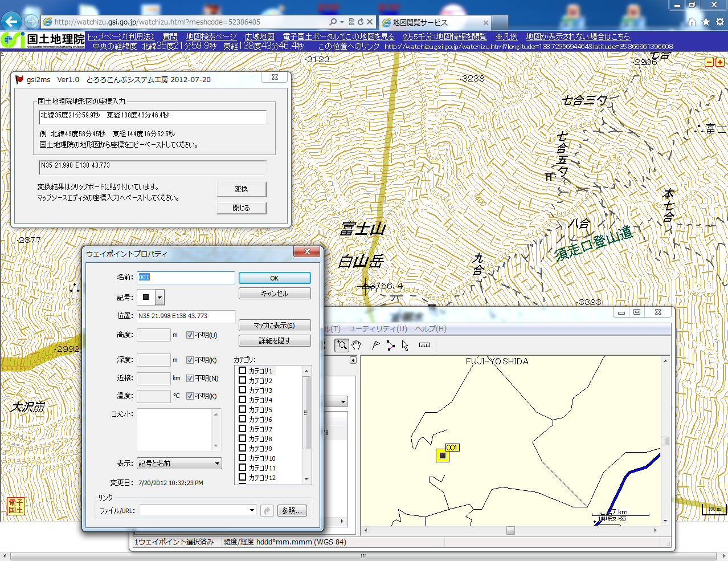Click the 電子国土 badge on the map
Viewport: 728px width, 561px height.
point(15,506)
